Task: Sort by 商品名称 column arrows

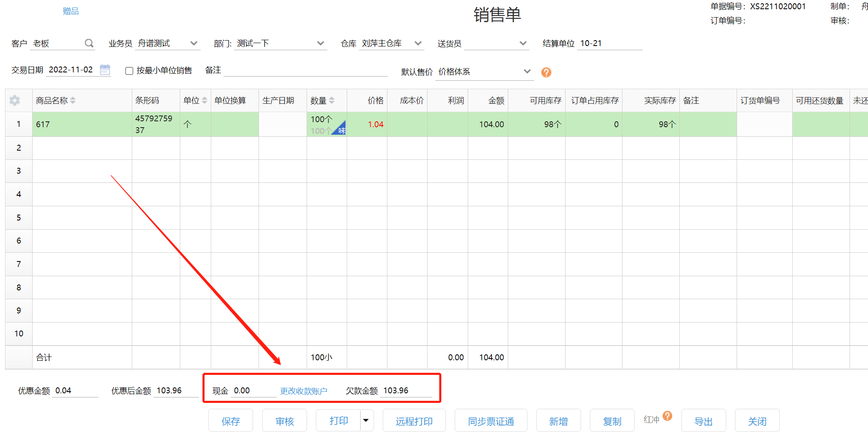Action: [x=73, y=100]
